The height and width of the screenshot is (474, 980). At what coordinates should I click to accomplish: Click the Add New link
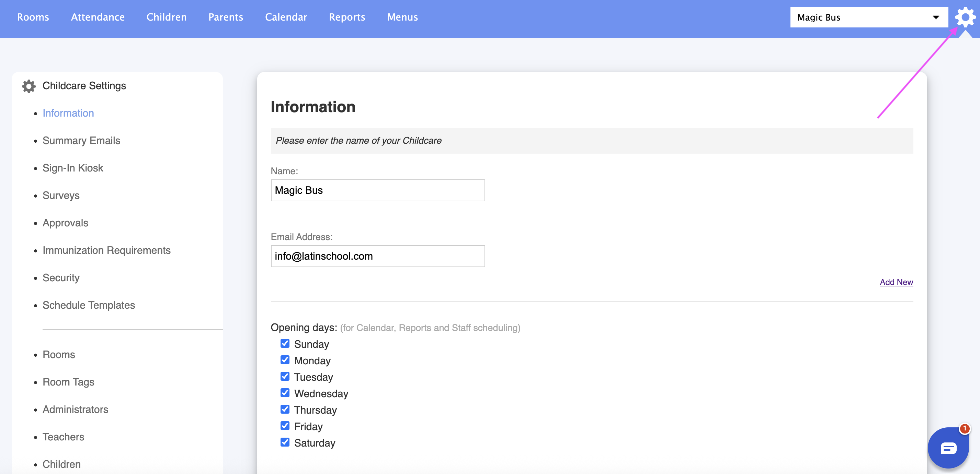896,282
